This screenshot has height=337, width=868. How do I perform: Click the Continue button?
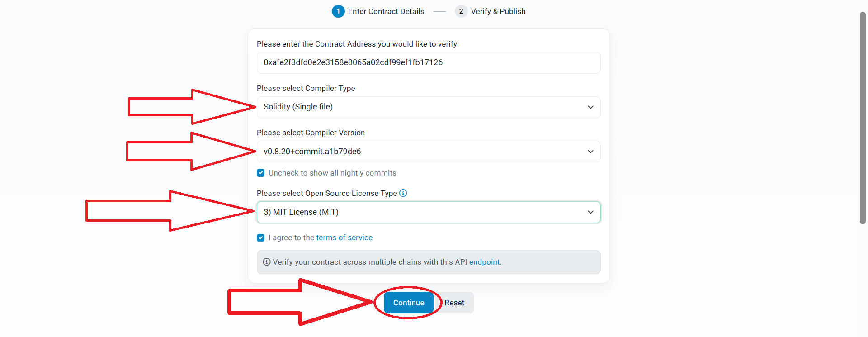pyautogui.click(x=409, y=303)
